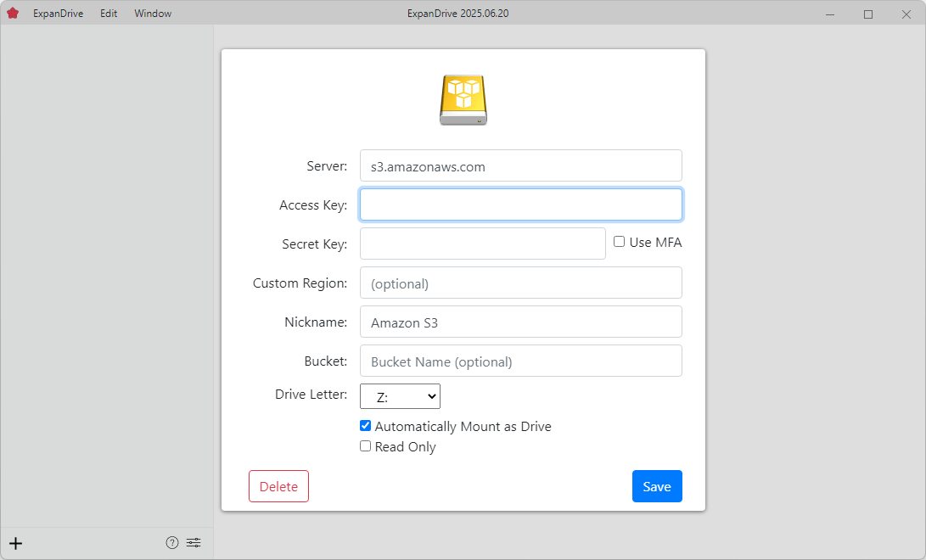This screenshot has width=926, height=560.
Task: Click into the Secret Key field
Action: [x=482, y=244]
